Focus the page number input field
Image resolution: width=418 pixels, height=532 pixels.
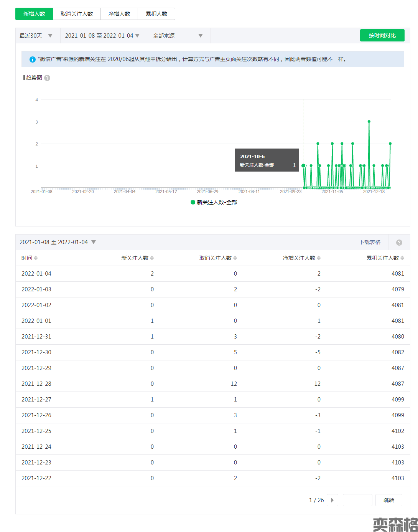click(x=357, y=500)
